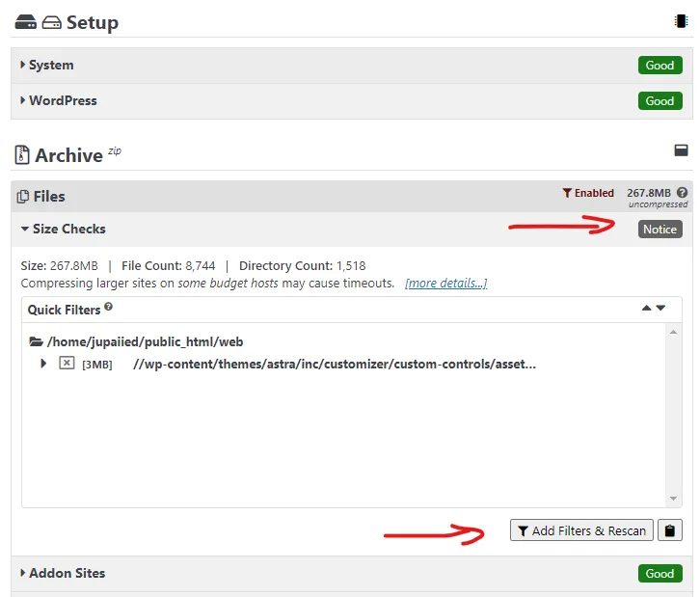This screenshot has width=700, height=597.
Task: Check the box for the 3MB astra path
Action: [67, 363]
